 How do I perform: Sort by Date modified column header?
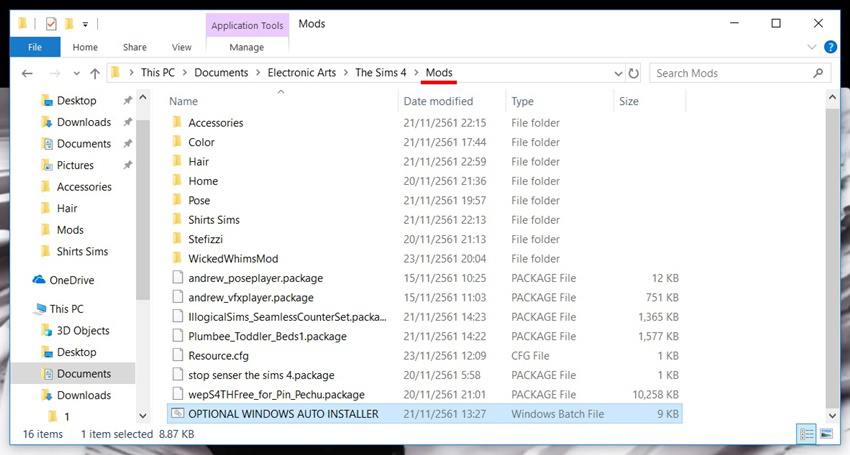(438, 101)
